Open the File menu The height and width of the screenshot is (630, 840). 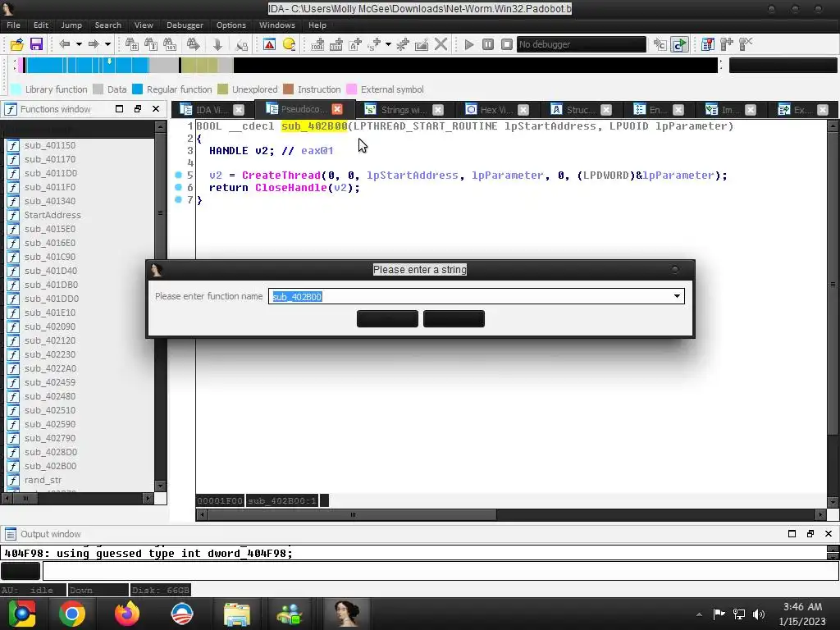[13, 25]
